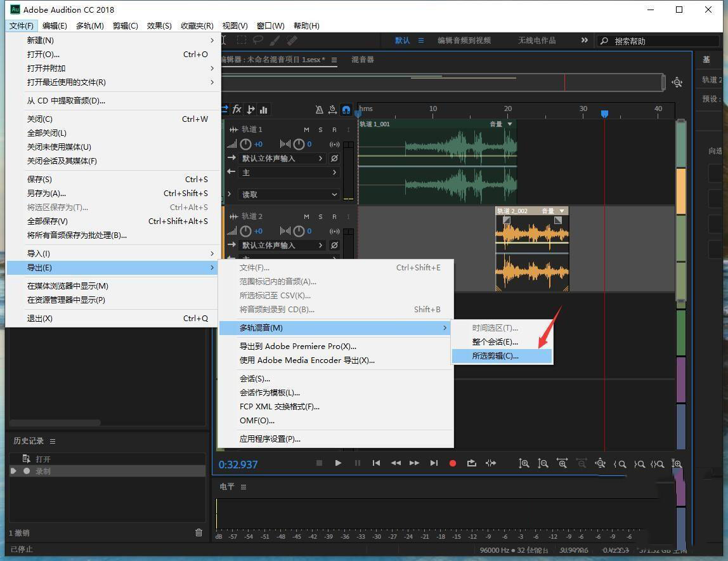Stop playback with the Stop button
Screen dimensions: 728x561
tap(319, 463)
